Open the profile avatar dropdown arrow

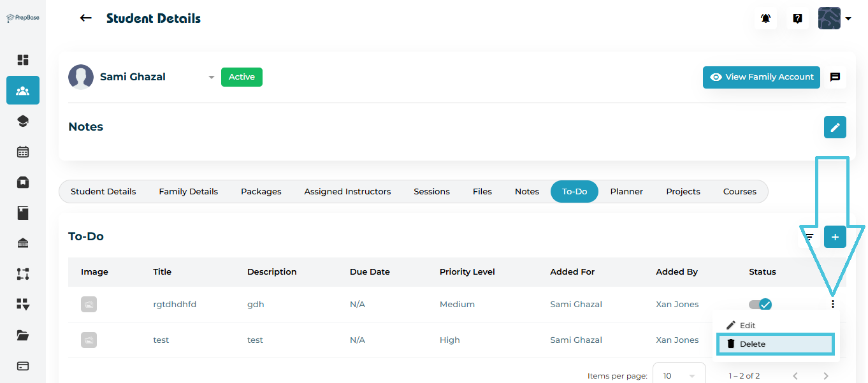(848, 19)
